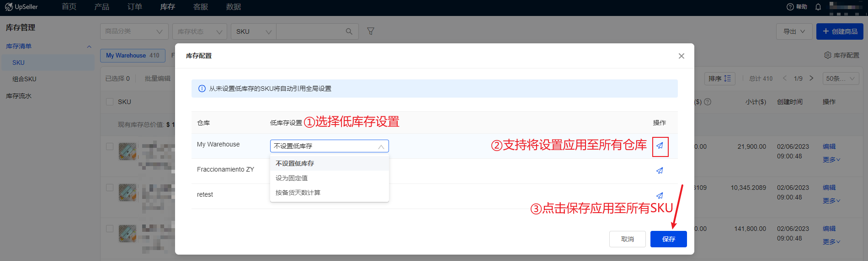
Task: Click the search magnifier icon
Action: click(x=349, y=31)
